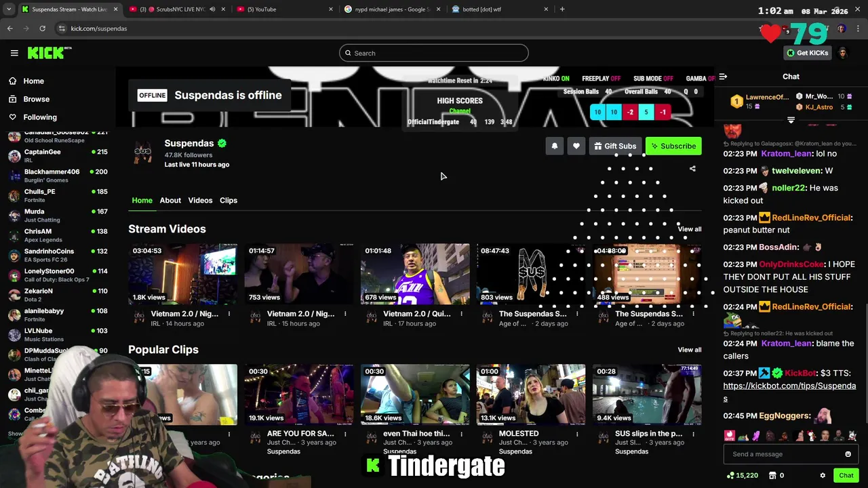The width and height of the screenshot is (868, 488).
Task: View all Stream Videos
Action: tap(690, 229)
